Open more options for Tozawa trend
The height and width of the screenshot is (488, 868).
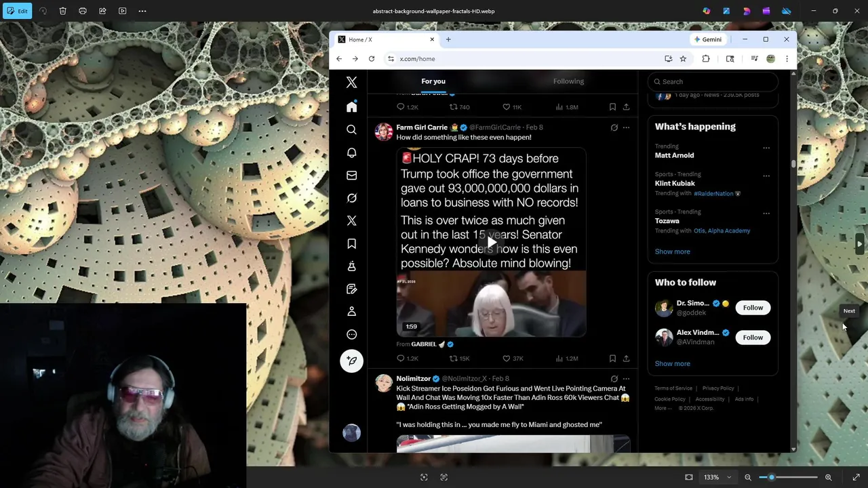point(766,213)
